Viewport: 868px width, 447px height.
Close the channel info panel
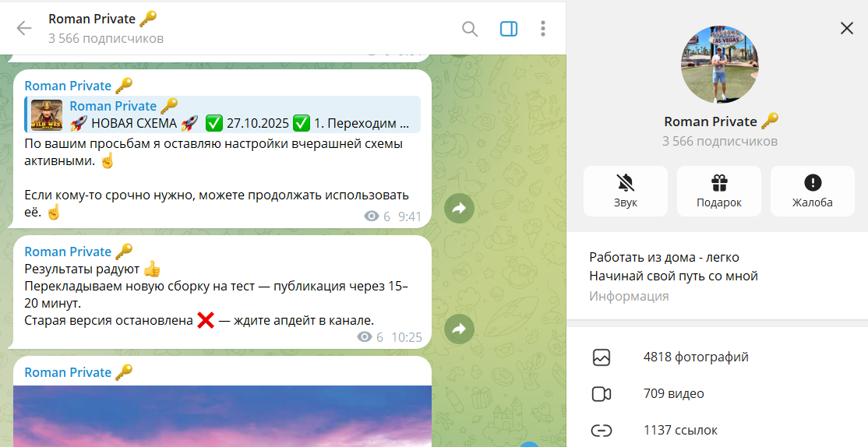[847, 28]
